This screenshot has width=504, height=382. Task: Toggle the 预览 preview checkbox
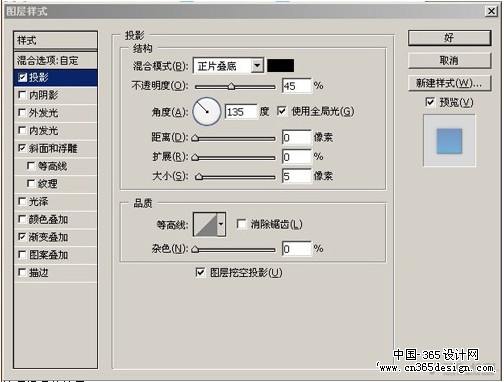(430, 102)
